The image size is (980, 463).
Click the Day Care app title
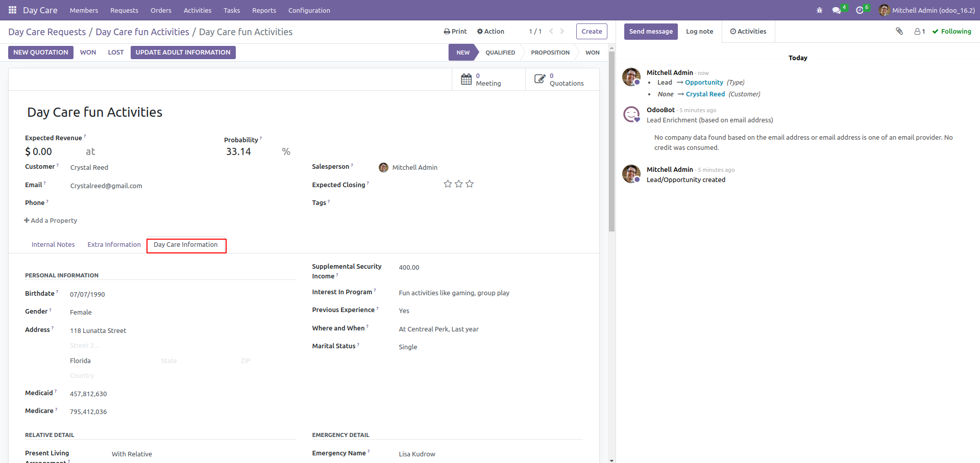[40, 10]
